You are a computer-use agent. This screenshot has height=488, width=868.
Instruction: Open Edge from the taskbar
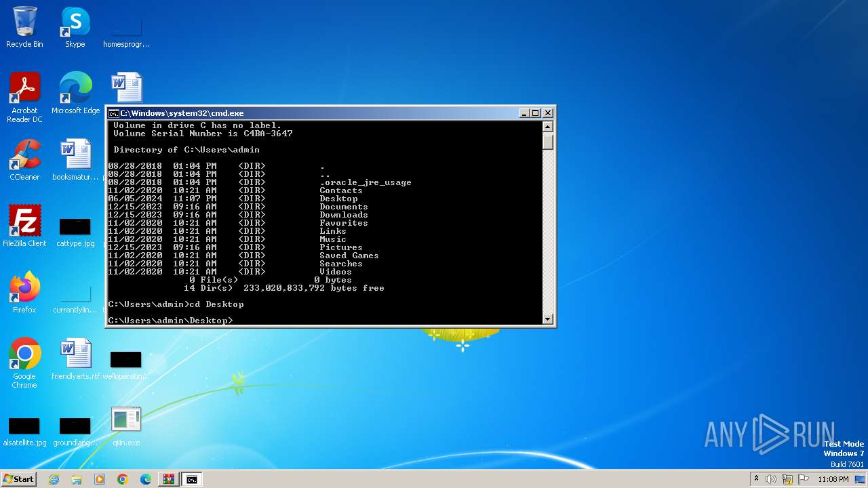click(145, 479)
